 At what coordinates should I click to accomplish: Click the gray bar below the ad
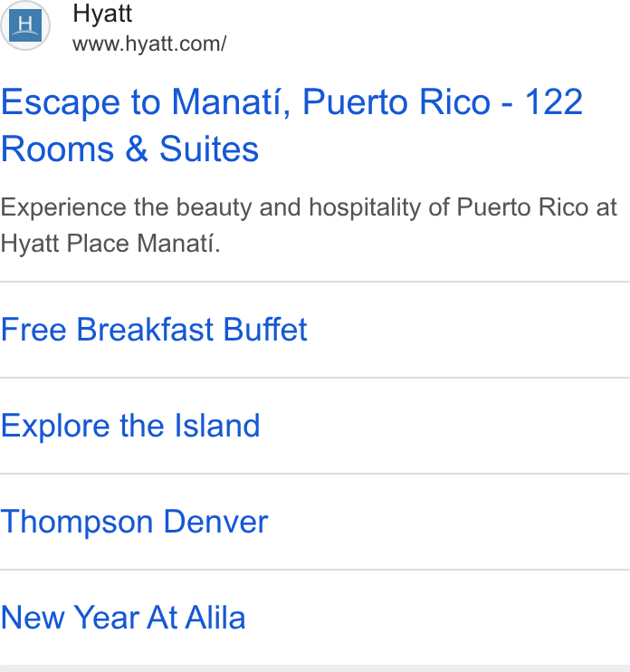(315, 668)
